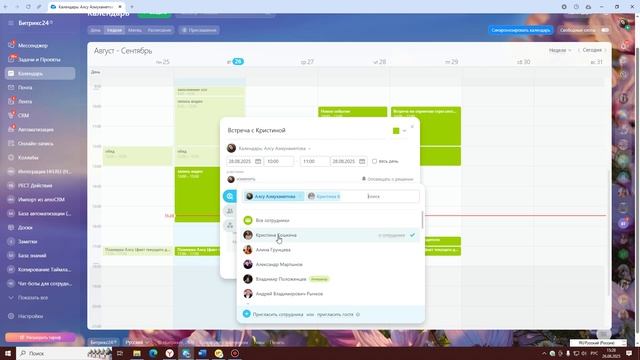The width and height of the screenshot is (640, 360).
Task: Click the Кристина К participant chip
Action: coord(324,197)
